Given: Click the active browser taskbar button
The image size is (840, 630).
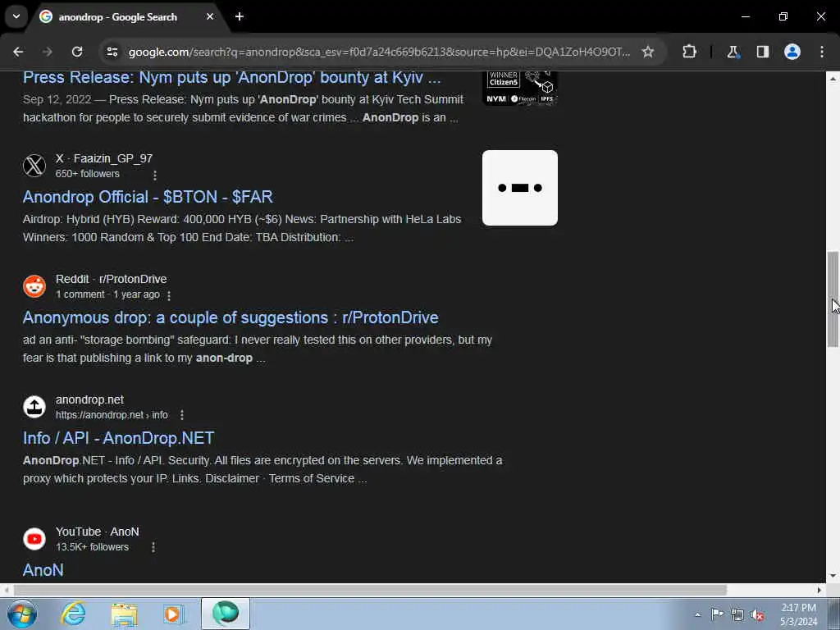Looking at the screenshot, I should click(225, 614).
